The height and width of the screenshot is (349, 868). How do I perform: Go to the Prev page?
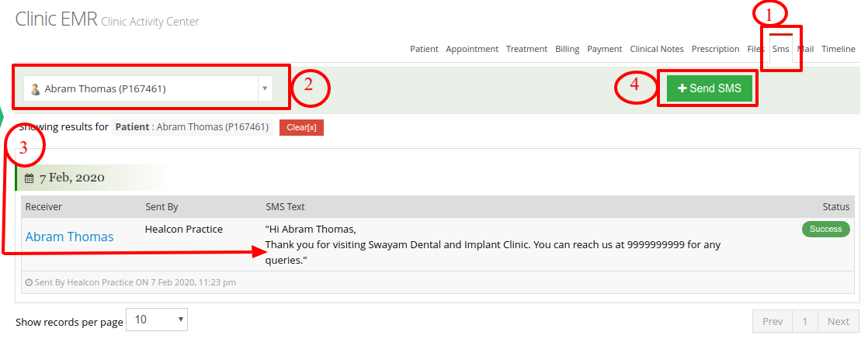click(773, 321)
